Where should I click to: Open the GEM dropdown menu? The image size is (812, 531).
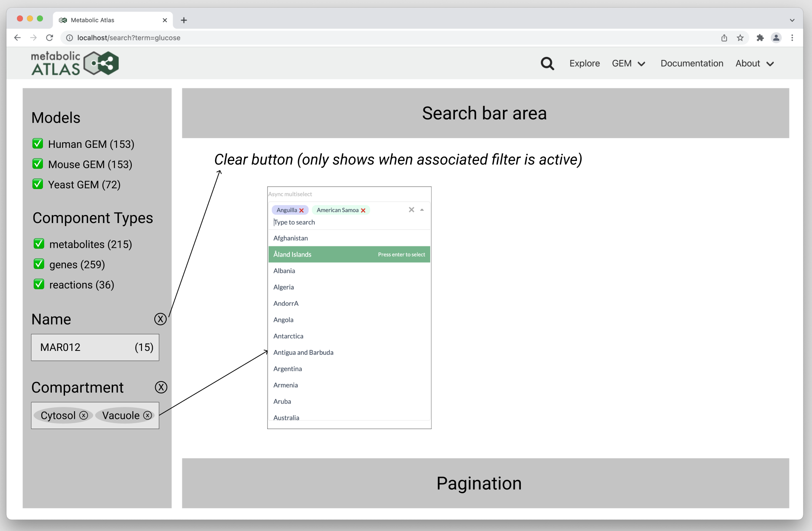tap(629, 63)
